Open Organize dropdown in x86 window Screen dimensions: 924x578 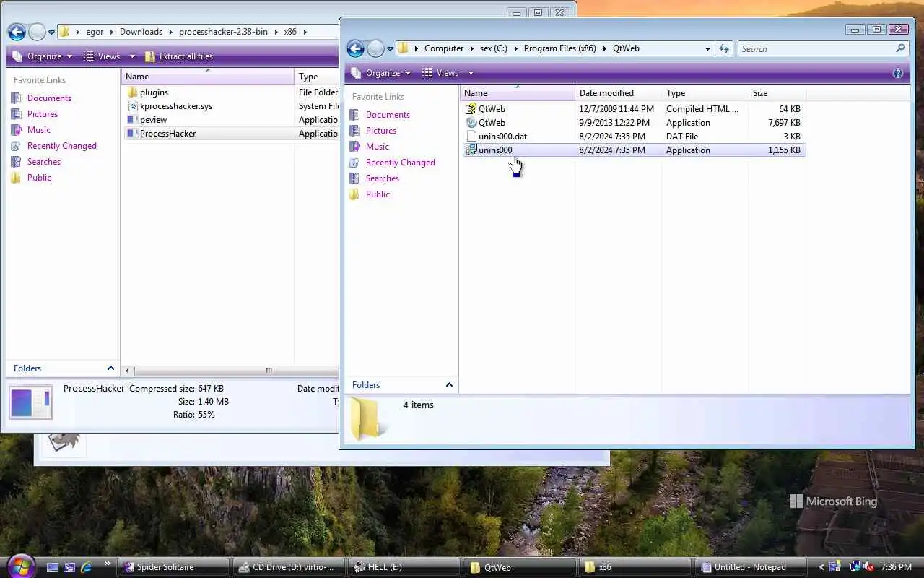(x=42, y=56)
